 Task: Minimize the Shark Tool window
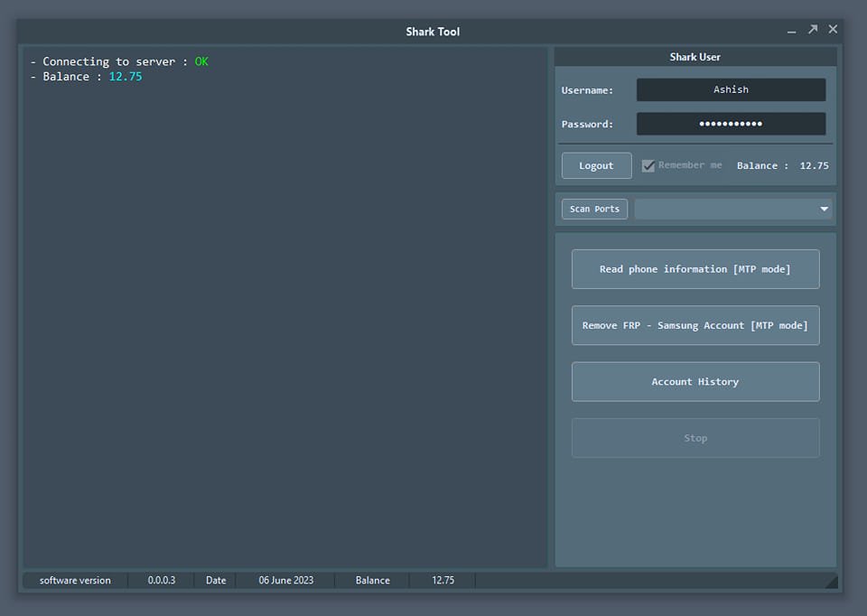coord(791,31)
